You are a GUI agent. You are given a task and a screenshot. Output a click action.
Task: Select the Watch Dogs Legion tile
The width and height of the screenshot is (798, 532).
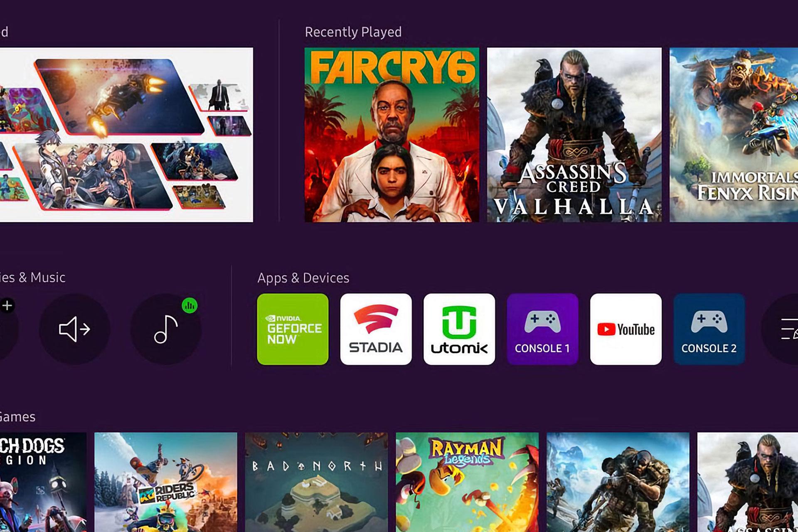coord(43,482)
